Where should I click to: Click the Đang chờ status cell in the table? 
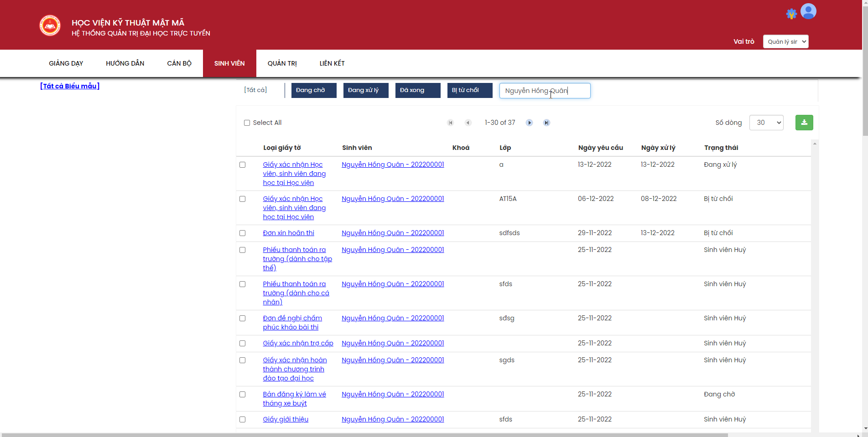click(x=719, y=394)
